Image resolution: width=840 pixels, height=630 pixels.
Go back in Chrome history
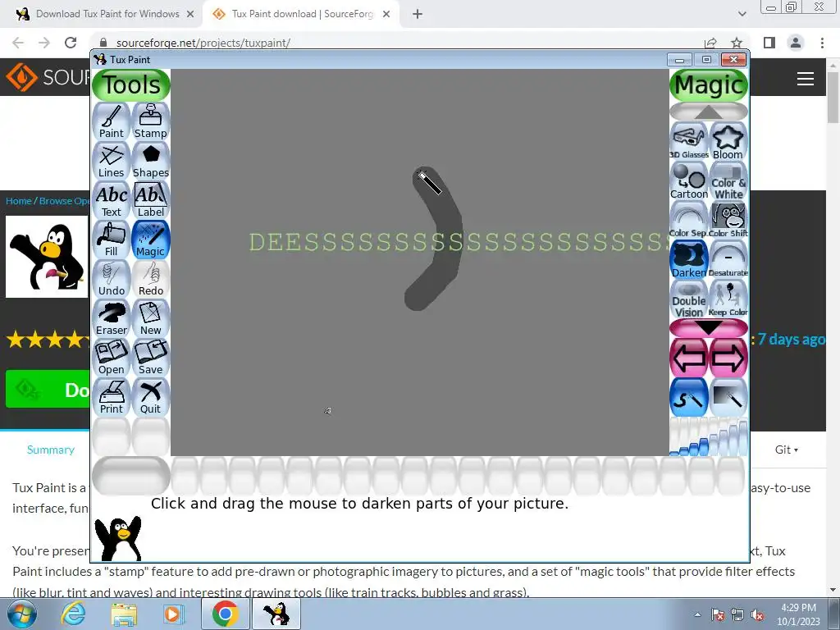coord(18,43)
